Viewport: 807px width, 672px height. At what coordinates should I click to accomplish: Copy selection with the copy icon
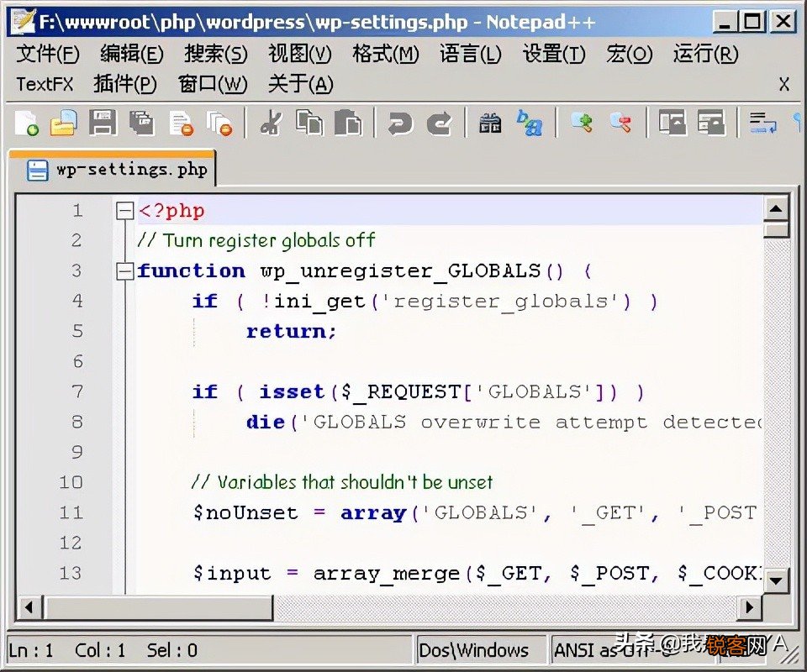coord(309,123)
